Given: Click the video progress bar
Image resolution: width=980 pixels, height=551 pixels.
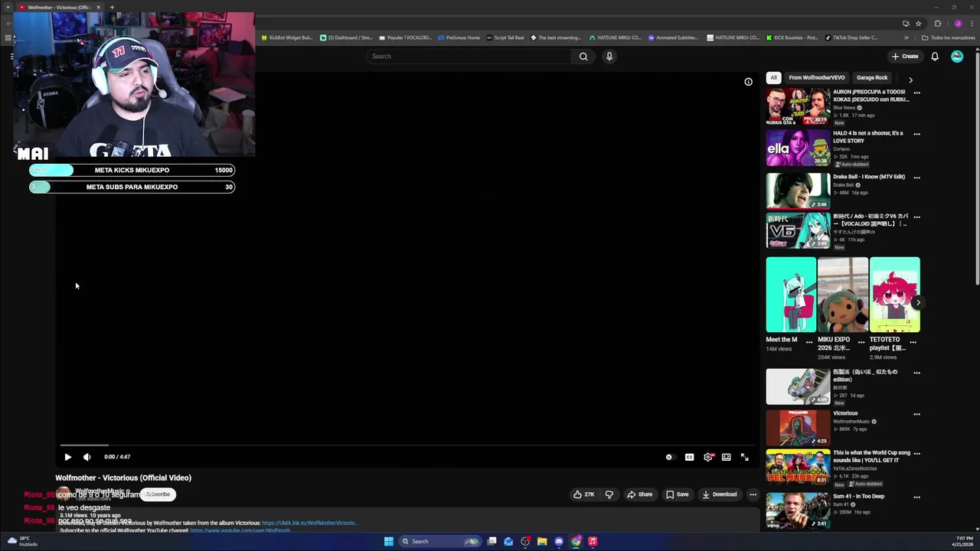Looking at the screenshot, I should (407, 445).
